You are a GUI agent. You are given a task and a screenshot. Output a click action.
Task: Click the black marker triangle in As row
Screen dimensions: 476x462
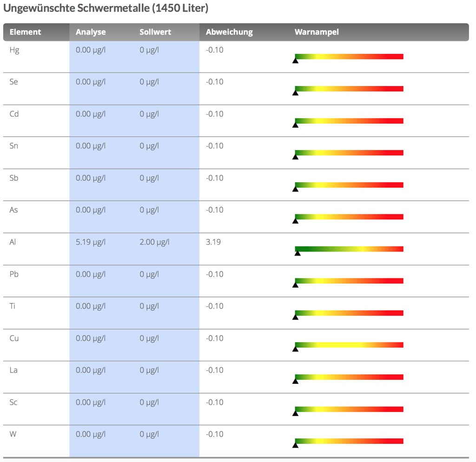click(295, 221)
